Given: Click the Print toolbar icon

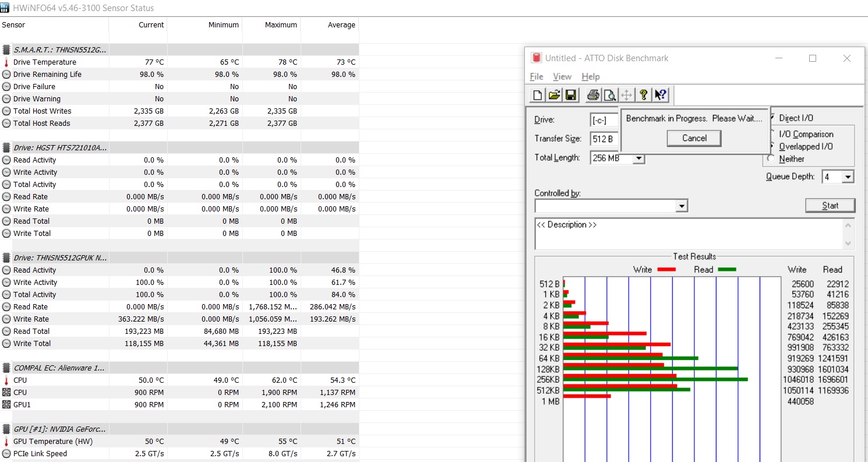Looking at the screenshot, I should coord(593,95).
